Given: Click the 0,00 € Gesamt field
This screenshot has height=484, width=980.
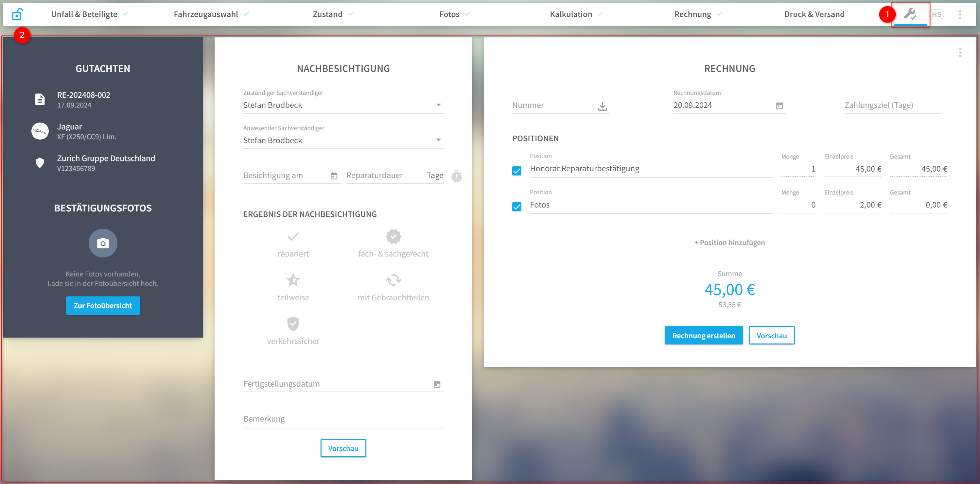Looking at the screenshot, I should pyautogui.click(x=918, y=205).
